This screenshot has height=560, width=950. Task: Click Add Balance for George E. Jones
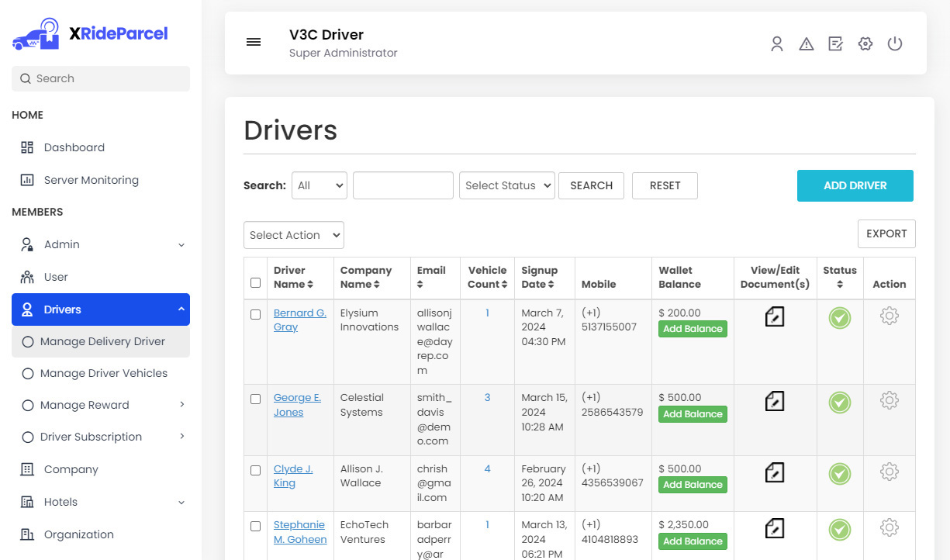693,414
